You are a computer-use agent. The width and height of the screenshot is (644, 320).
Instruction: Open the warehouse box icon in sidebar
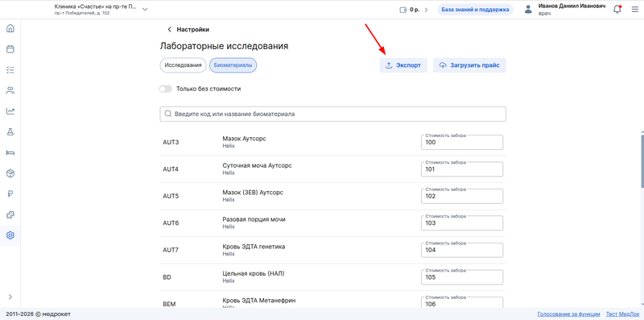[10, 173]
